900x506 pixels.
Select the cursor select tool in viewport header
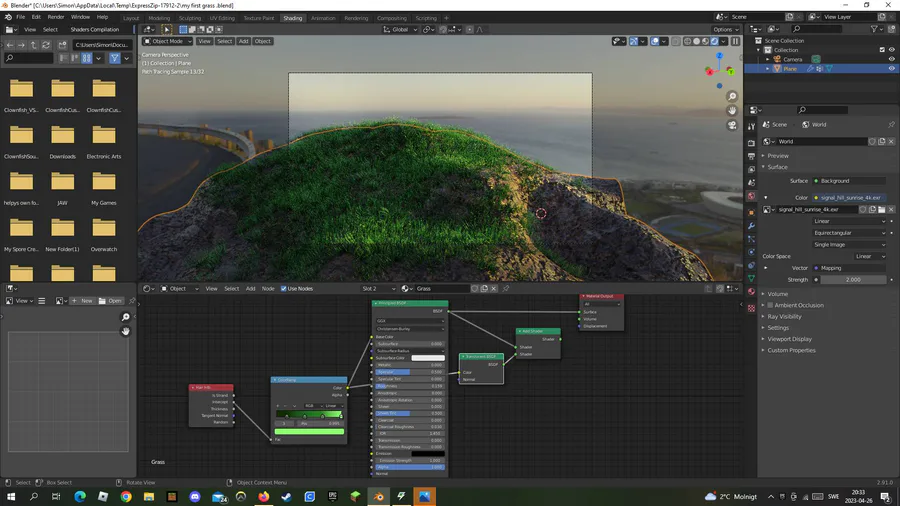click(x=167, y=30)
